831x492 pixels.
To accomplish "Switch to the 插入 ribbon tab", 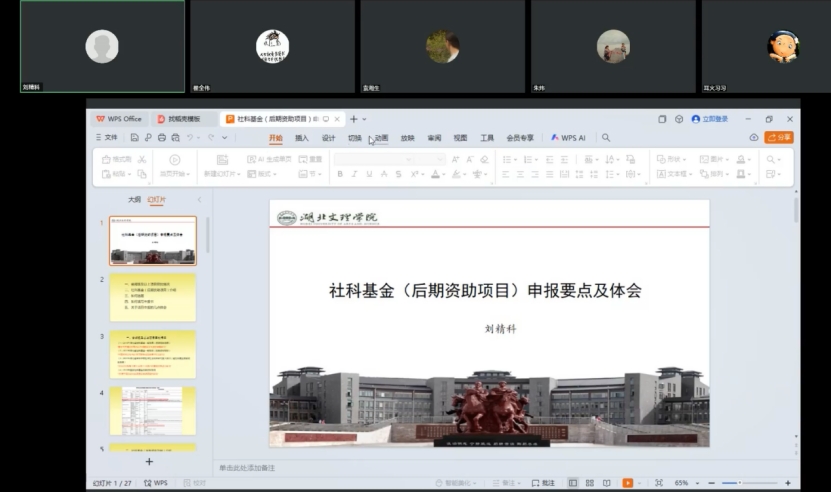I will pos(301,138).
